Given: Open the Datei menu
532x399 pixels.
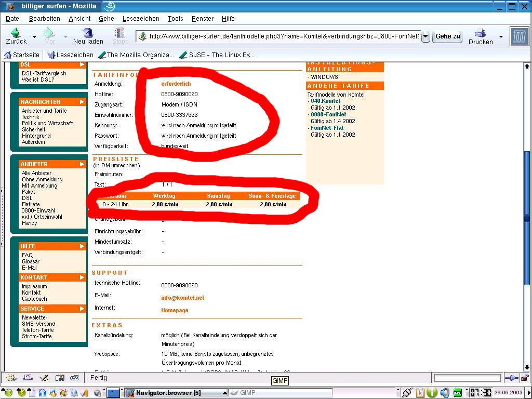Looking at the screenshot, I should tap(13, 19).
